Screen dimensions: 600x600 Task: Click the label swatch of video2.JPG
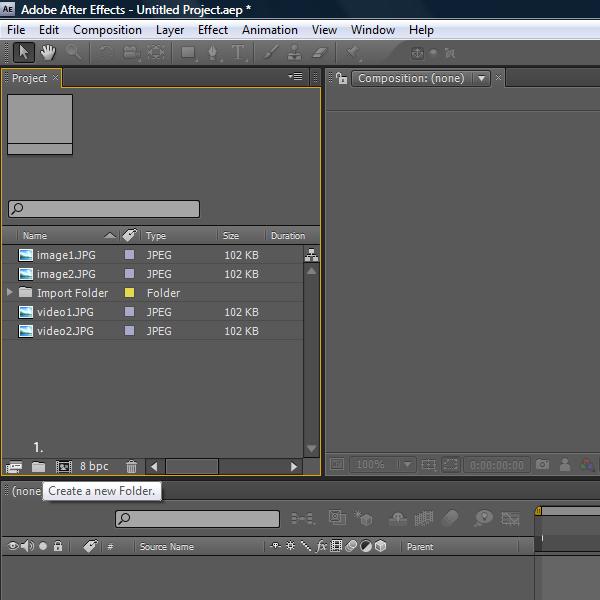coord(130,331)
